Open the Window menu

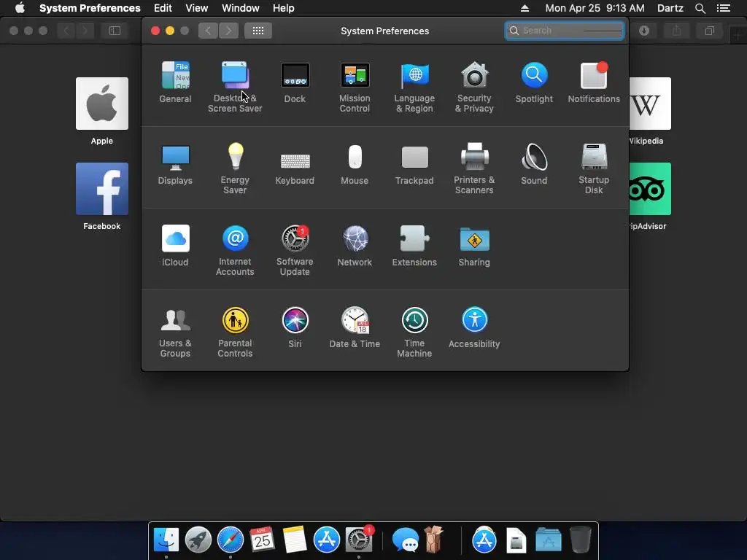(241, 8)
